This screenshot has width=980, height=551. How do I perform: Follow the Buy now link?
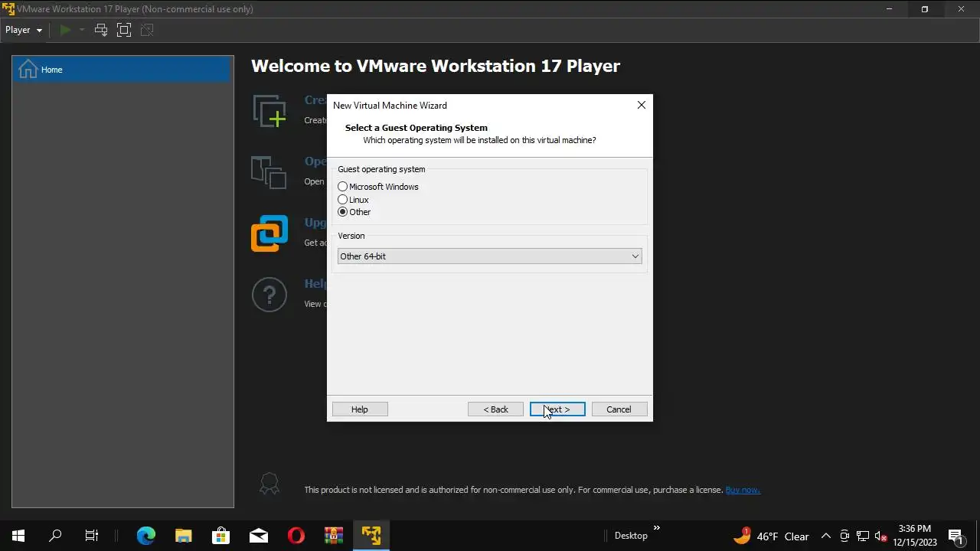click(x=743, y=490)
